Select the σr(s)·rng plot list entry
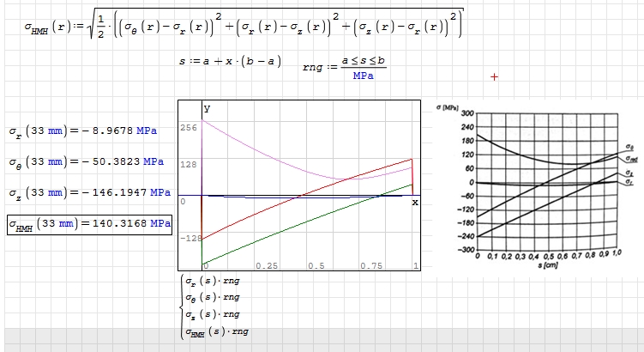Viewport: 644px width, 352px height. coord(216,280)
